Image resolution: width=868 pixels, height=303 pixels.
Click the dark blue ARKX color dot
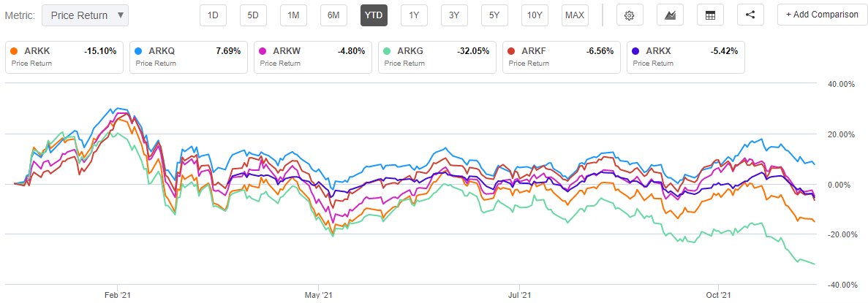[x=637, y=51]
